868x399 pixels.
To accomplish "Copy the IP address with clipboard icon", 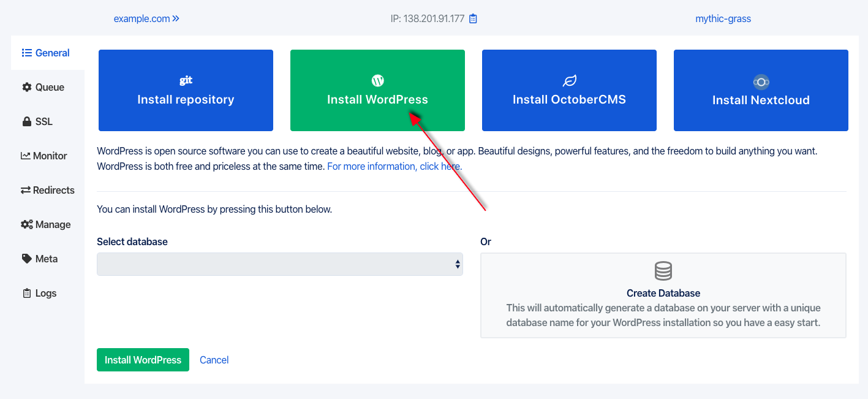I will click(473, 19).
